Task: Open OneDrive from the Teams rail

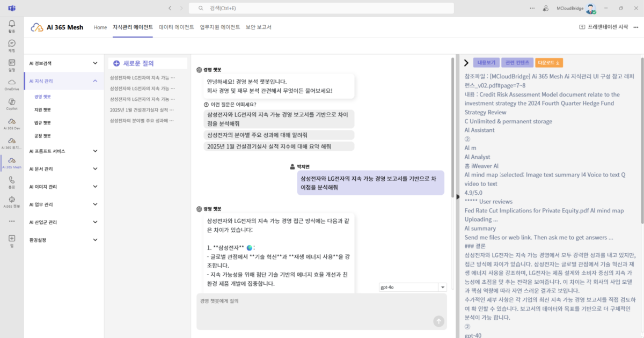Action: tap(12, 82)
